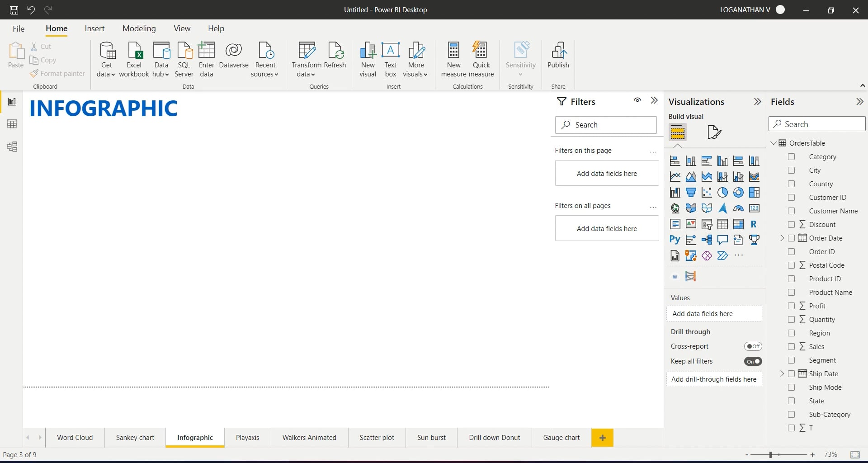Select the R script visual icon
Image resolution: width=868 pixels, height=463 pixels.
pyautogui.click(x=754, y=224)
